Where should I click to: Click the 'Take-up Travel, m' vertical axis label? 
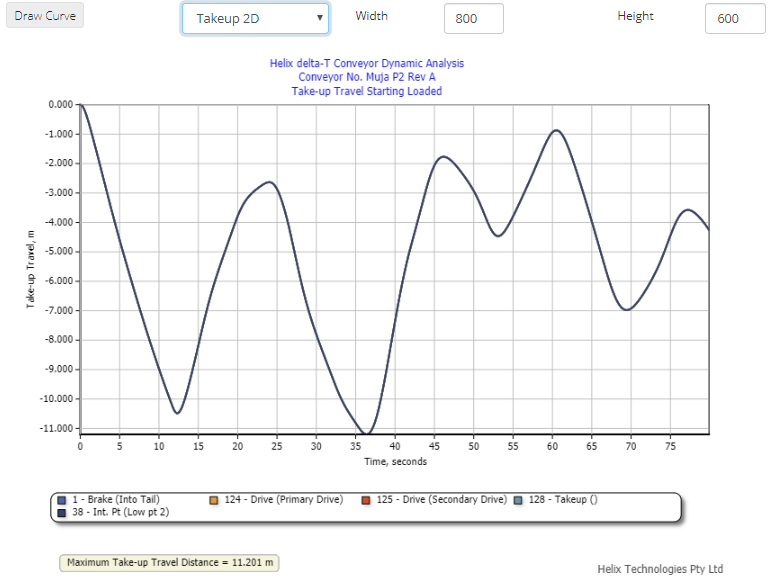pyautogui.click(x=30, y=267)
